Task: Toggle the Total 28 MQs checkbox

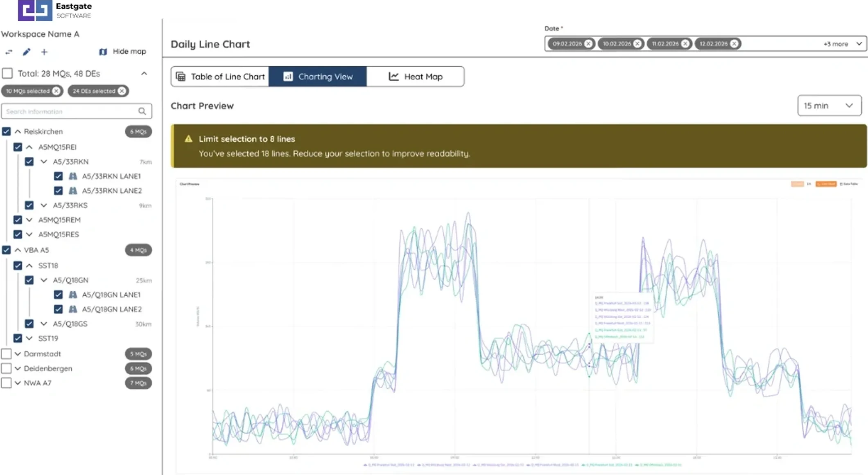Action: (7, 74)
